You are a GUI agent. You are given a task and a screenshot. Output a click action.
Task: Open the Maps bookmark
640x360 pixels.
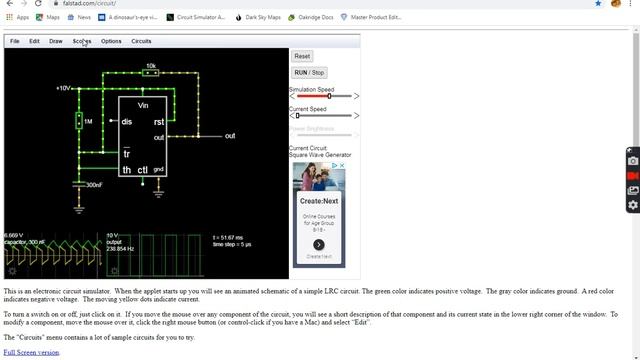tap(48, 17)
